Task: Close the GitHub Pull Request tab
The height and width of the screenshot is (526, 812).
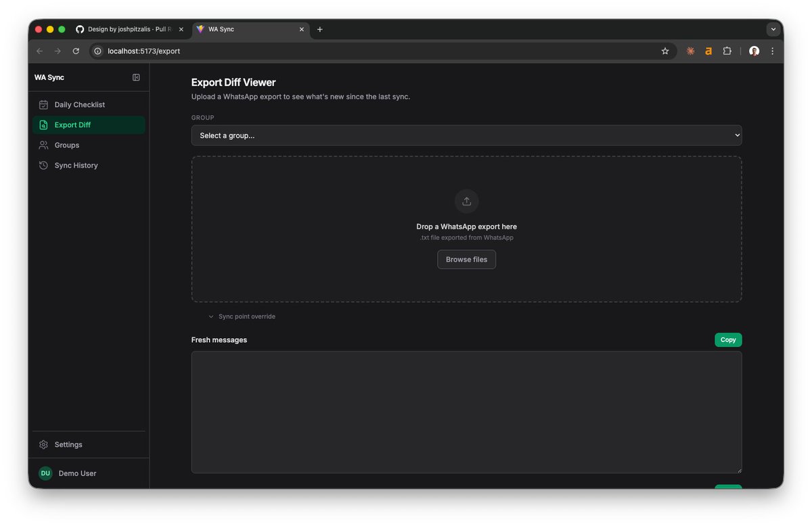Action: click(x=181, y=29)
